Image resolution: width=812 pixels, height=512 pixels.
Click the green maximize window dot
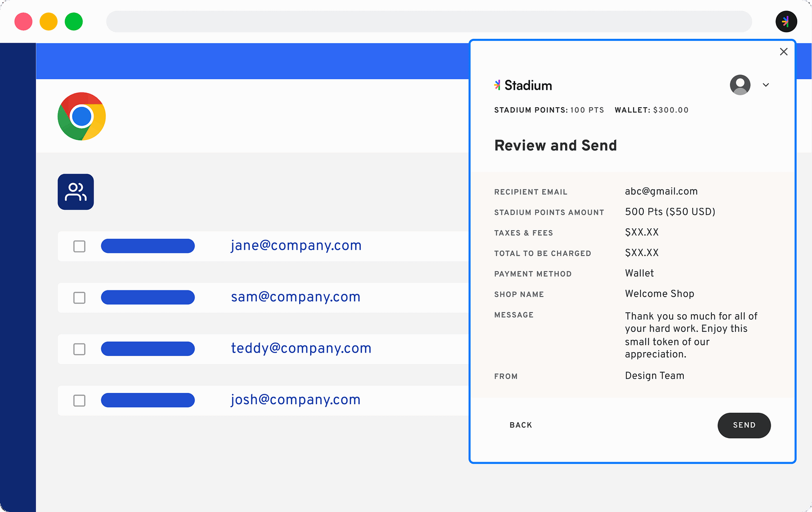pos(74,21)
